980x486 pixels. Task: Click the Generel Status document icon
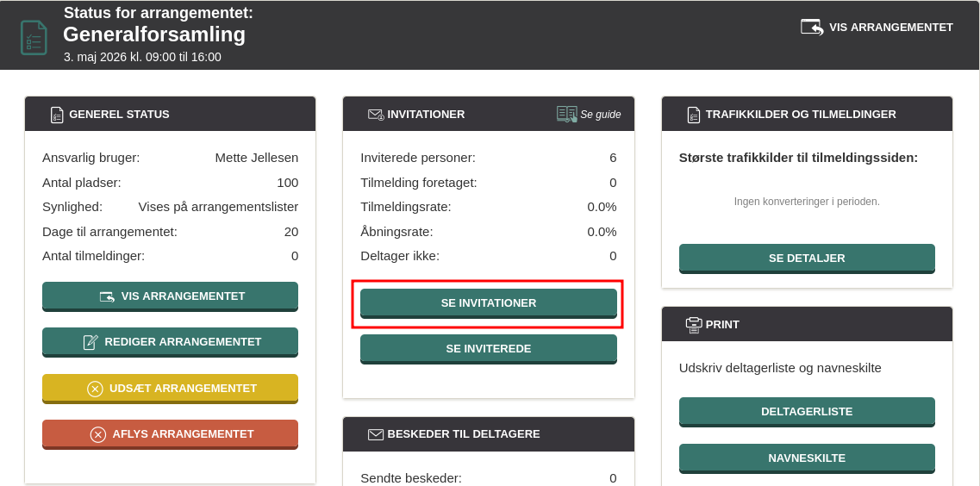(57, 115)
